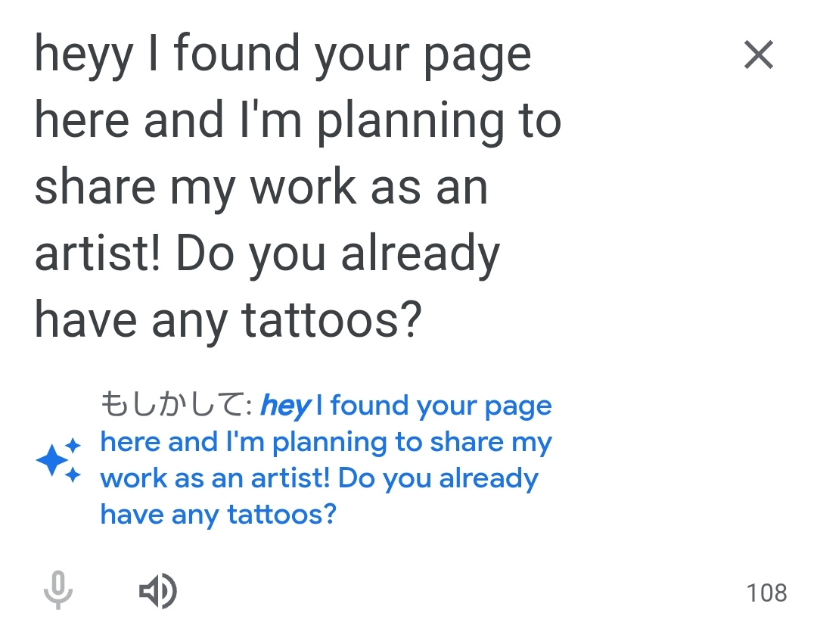Click the 108 character counter
Viewport: 817px width, 644px height.
pos(766,593)
